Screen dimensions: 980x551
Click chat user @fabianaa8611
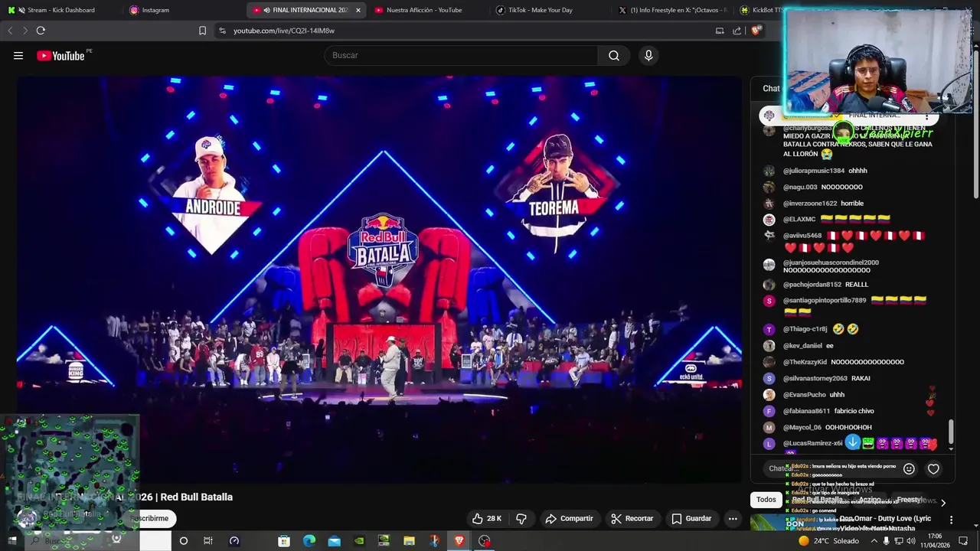click(806, 411)
